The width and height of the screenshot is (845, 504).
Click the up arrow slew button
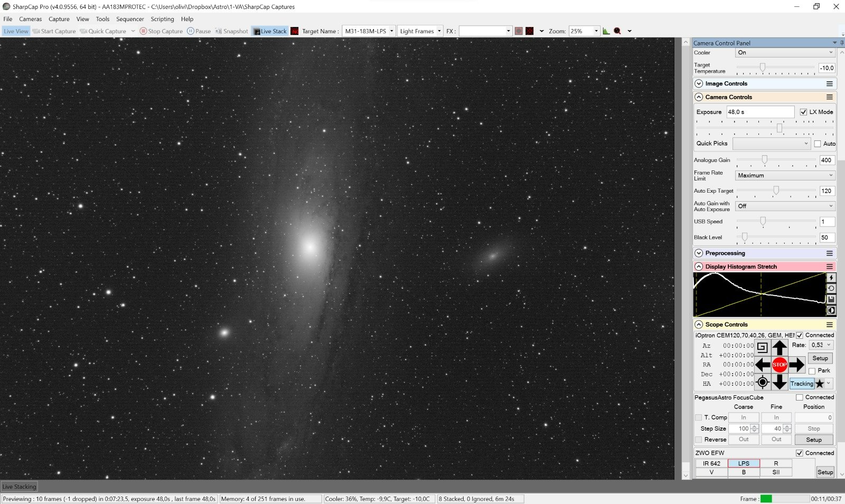[x=780, y=347]
